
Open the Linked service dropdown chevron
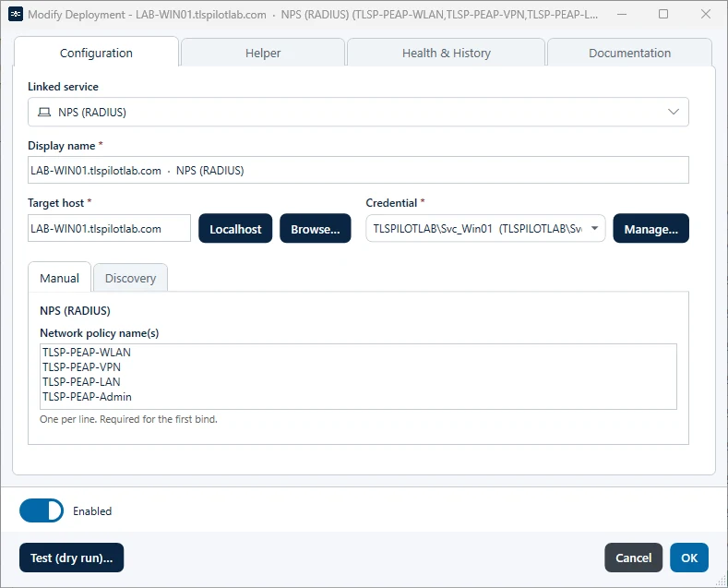[x=674, y=112]
